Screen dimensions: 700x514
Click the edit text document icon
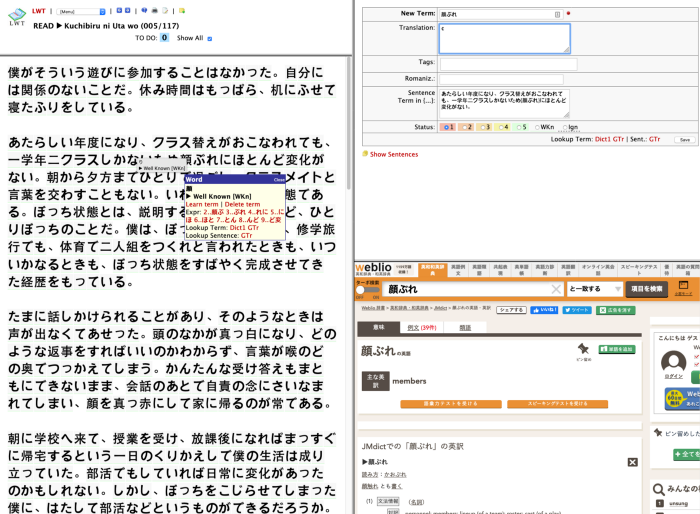pos(165,11)
